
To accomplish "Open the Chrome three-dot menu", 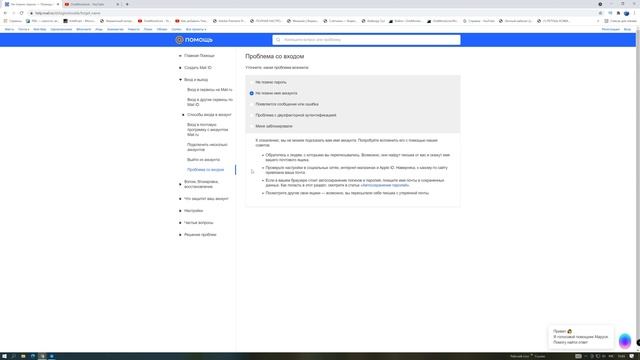I will tap(635, 13).
